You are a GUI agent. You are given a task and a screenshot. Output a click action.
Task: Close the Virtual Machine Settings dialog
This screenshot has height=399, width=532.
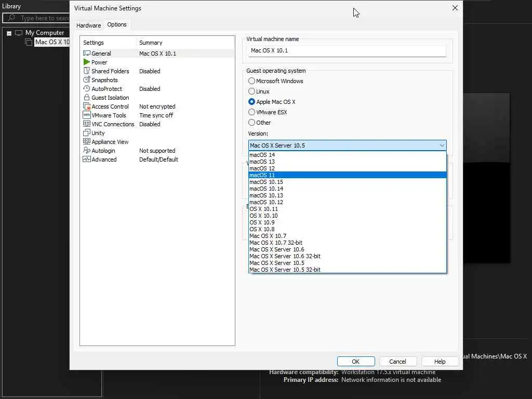tap(455, 8)
